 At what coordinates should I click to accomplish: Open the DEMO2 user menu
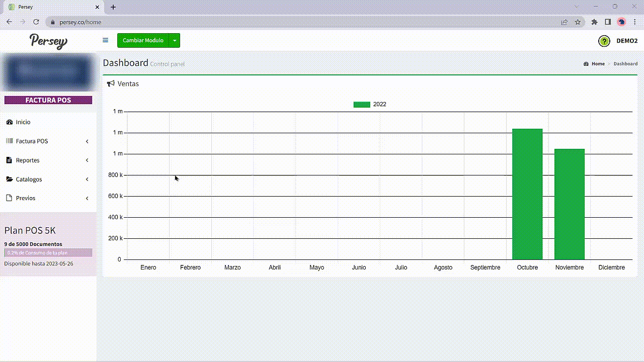click(627, 41)
